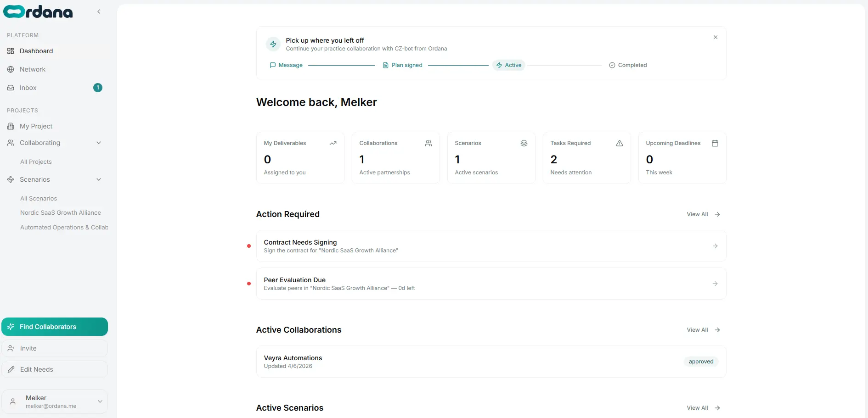
Task: Click the arrow on Contract Needs Signing row
Action: pos(715,246)
